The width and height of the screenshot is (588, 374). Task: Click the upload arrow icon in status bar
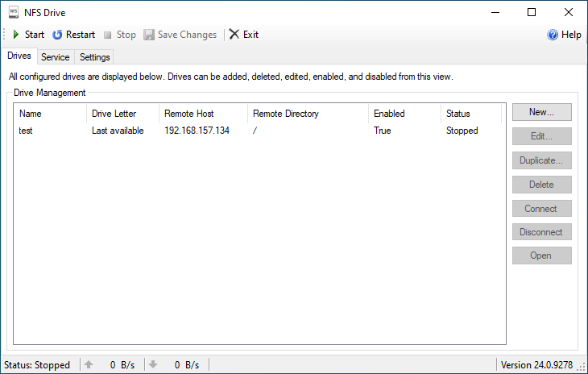point(89,365)
